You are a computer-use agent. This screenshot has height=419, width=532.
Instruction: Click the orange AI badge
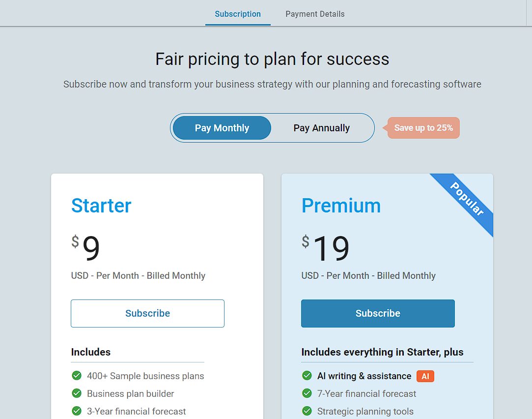(425, 376)
